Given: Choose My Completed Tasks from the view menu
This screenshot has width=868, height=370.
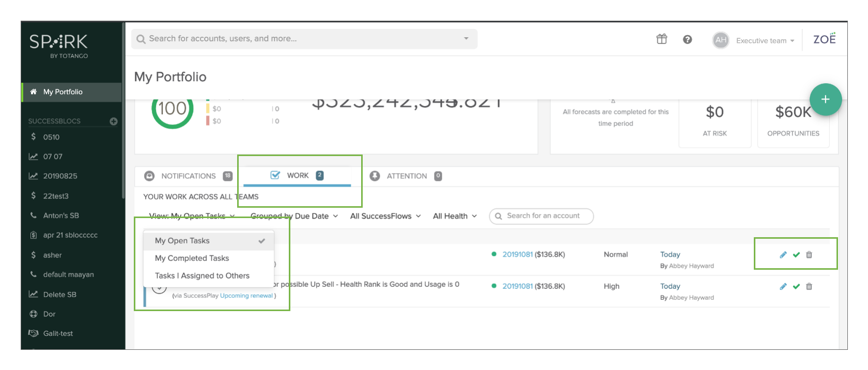Looking at the screenshot, I should point(209,258).
